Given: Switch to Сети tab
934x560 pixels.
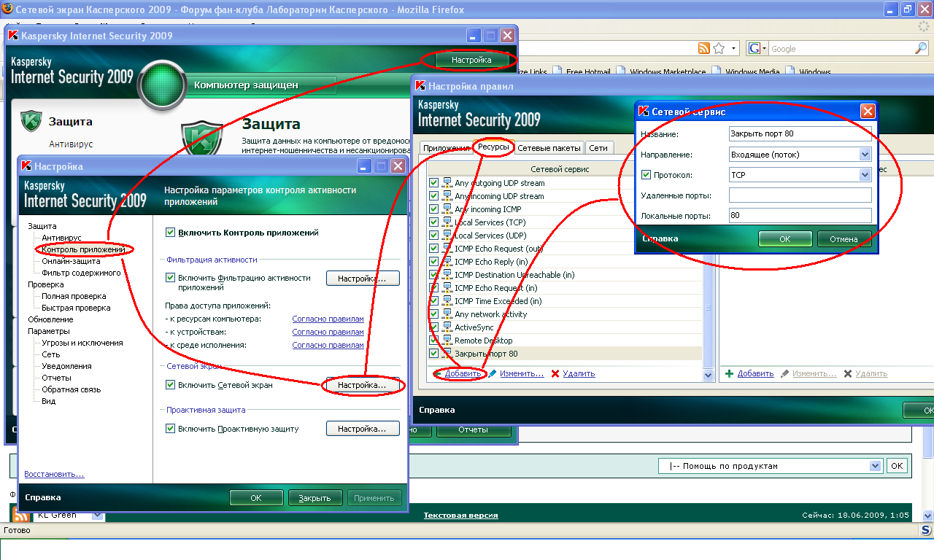Looking at the screenshot, I should [x=598, y=147].
